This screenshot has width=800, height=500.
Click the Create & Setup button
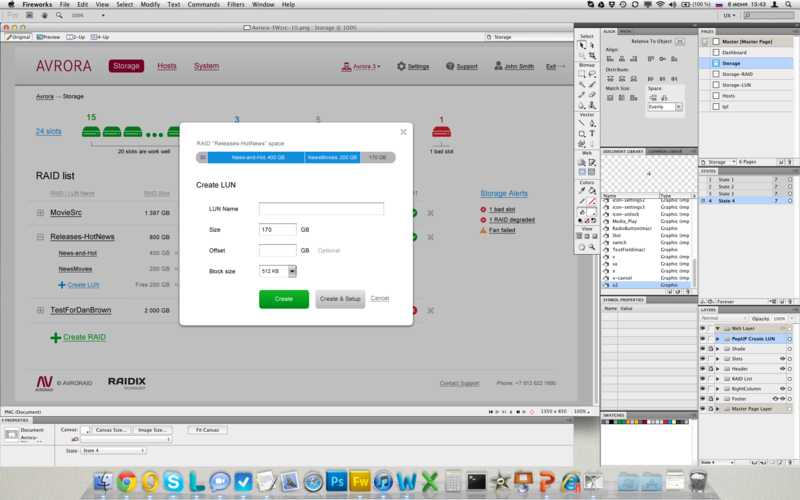[x=340, y=299]
